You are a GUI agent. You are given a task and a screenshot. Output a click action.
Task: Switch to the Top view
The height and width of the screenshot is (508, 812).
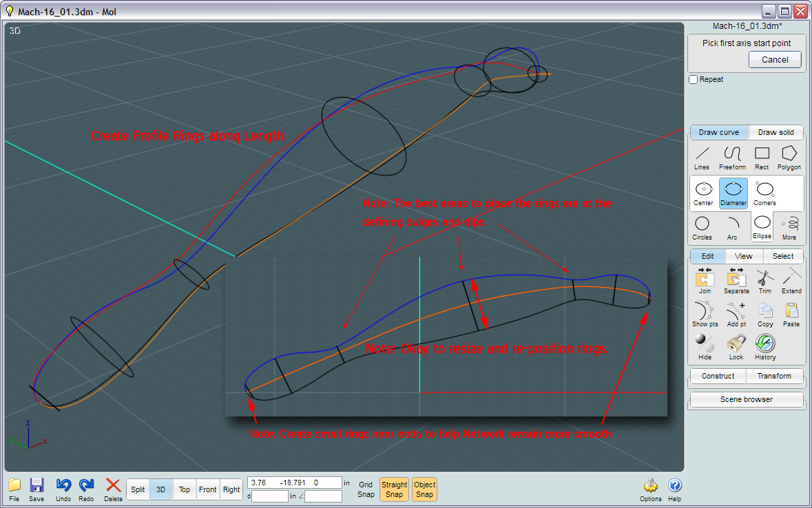point(185,489)
